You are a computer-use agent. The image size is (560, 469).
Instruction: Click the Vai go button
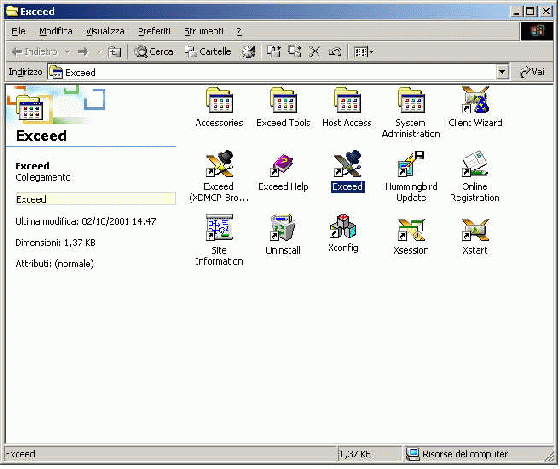tap(532, 72)
